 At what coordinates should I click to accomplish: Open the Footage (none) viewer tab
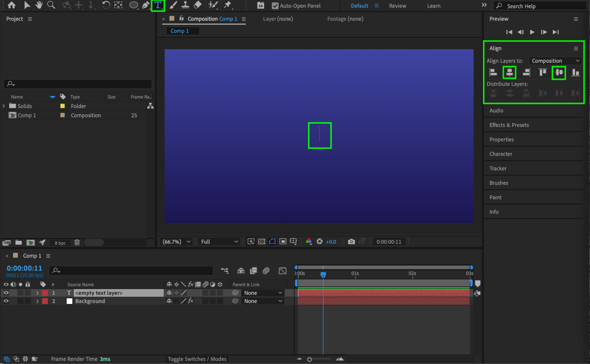click(345, 19)
